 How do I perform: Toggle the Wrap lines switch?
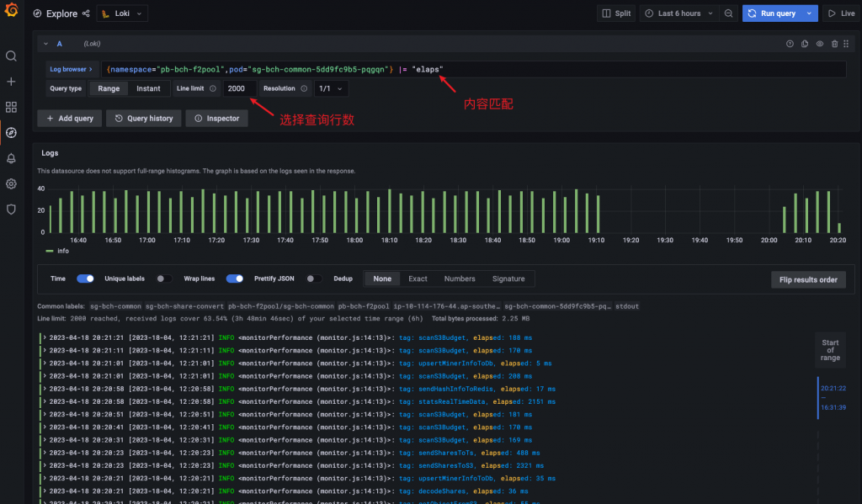click(x=235, y=279)
